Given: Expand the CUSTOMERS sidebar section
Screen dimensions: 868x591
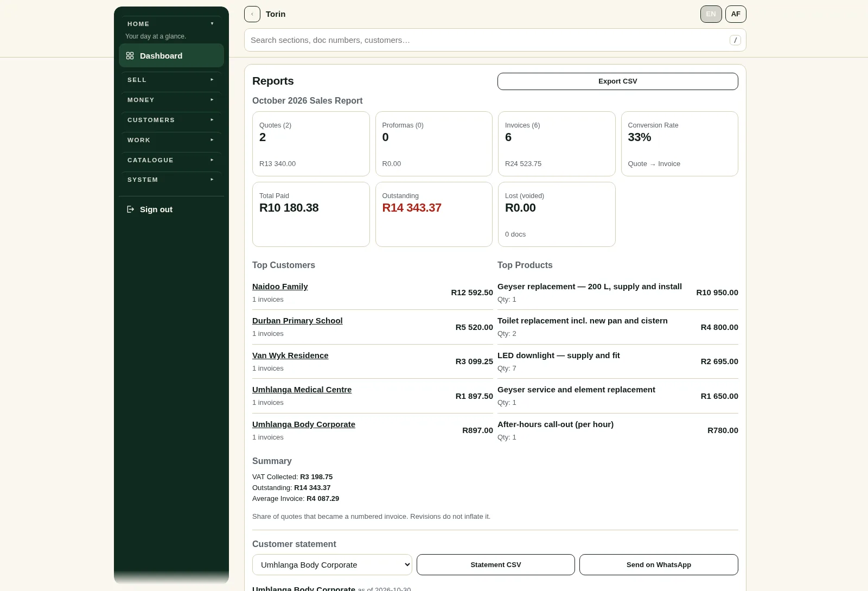Looking at the screenshot, I should (x=171, y=120).
